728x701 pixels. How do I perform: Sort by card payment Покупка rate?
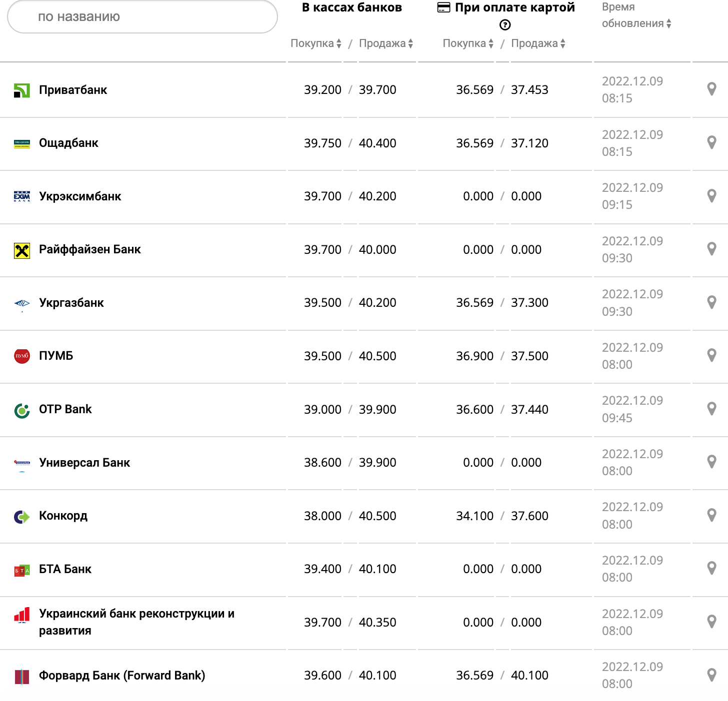(468, 43)
